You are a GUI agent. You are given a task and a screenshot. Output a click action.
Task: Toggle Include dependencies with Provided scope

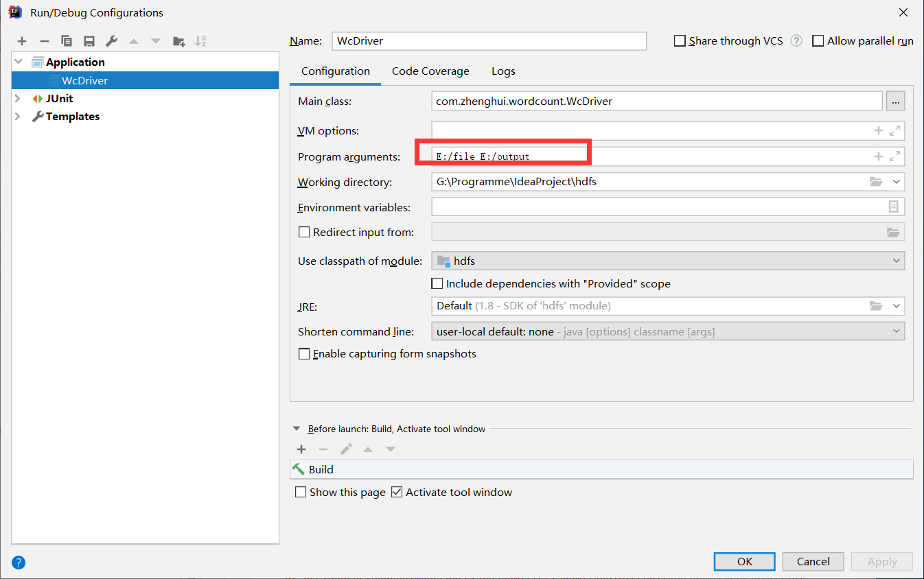(x=437, y=283)
